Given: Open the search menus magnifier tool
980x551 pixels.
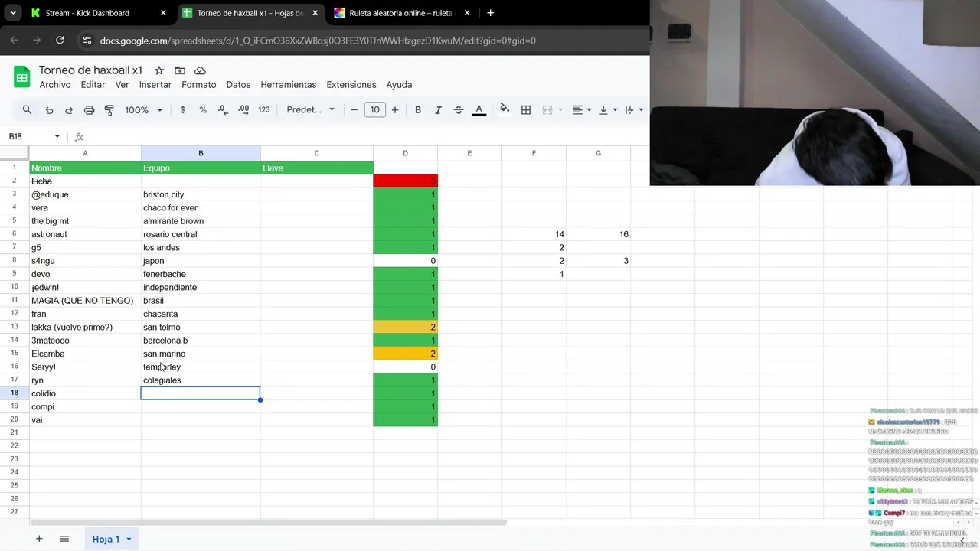Looking at the screenshot, I should click(x=28, y=110).
